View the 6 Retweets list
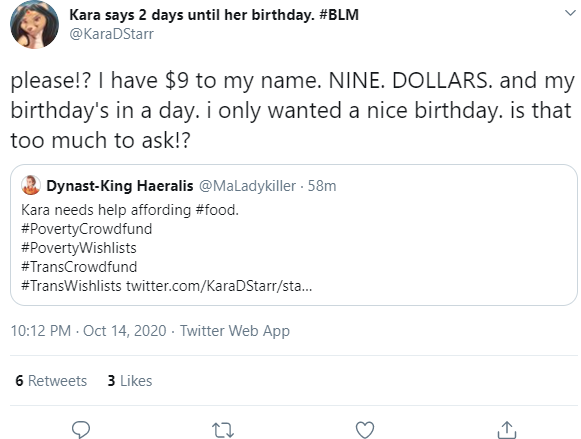Screen dimensions: 581x439 tap(51, 381)
